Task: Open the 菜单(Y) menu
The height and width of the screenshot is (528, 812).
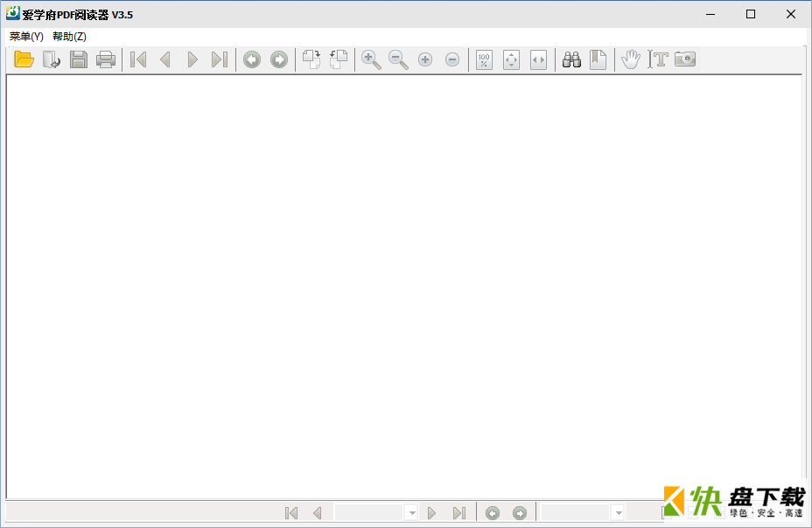Action: coord(26,36)
